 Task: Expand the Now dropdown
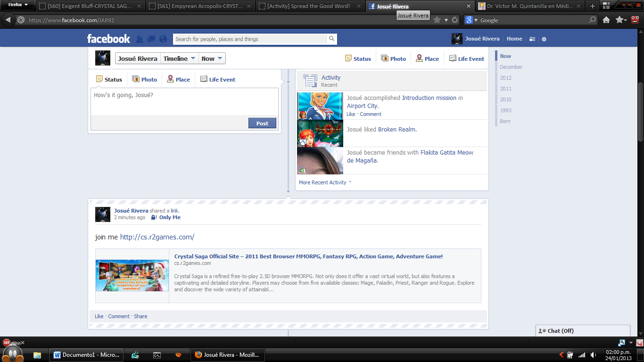(212, 58)
